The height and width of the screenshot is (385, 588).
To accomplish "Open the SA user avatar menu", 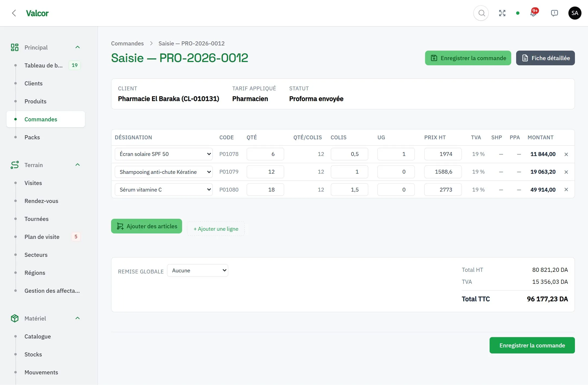I will coord(575,13).
